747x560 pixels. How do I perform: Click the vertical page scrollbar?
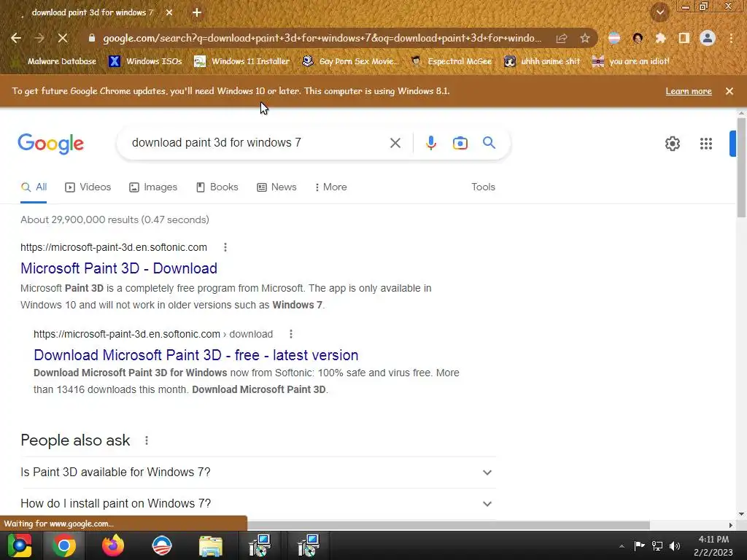coord(741,167)
